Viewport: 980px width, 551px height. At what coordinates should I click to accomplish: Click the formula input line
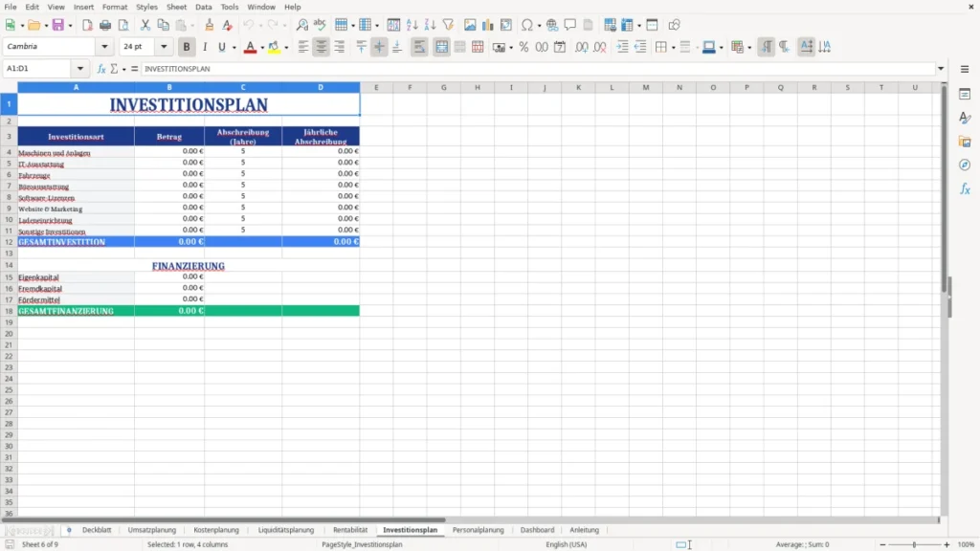point(538,69)
